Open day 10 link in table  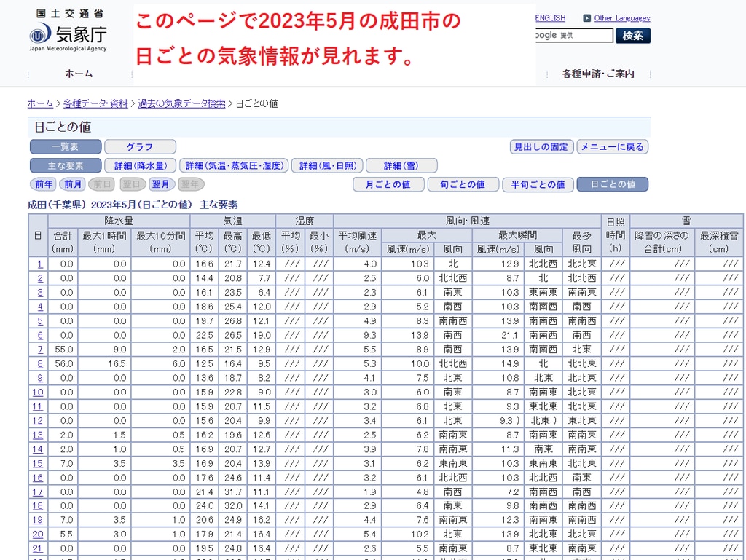[38, 393]
